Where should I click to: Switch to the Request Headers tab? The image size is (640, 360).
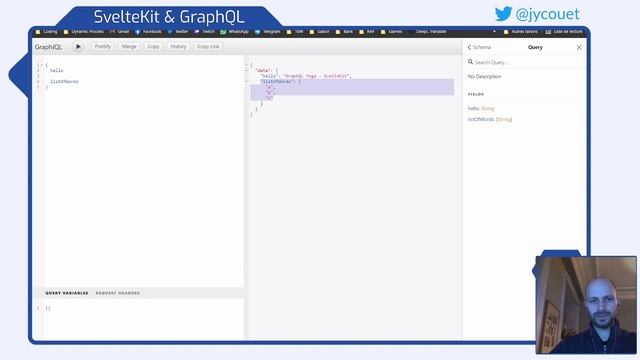coord(118,293)
